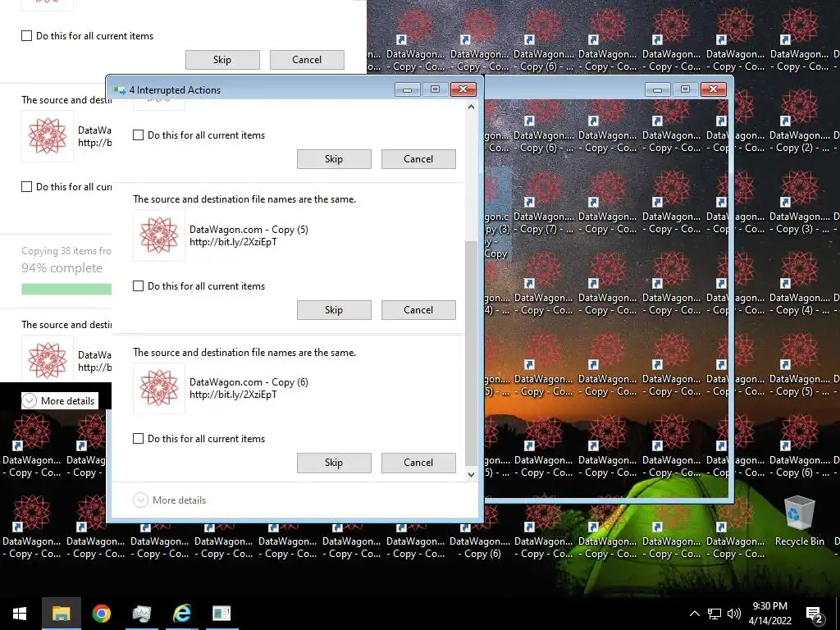Select the DataWagon Copy (7) desktop shortcut
The height and width of the screenshot is (630, 840).
coord(543,203)
